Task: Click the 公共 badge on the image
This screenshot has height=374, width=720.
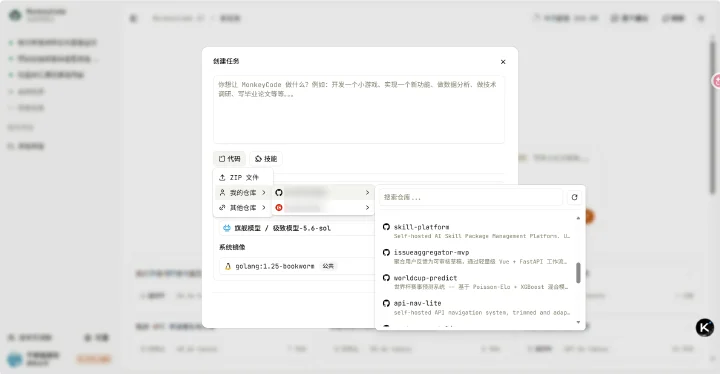Action: tap(328, 266)
